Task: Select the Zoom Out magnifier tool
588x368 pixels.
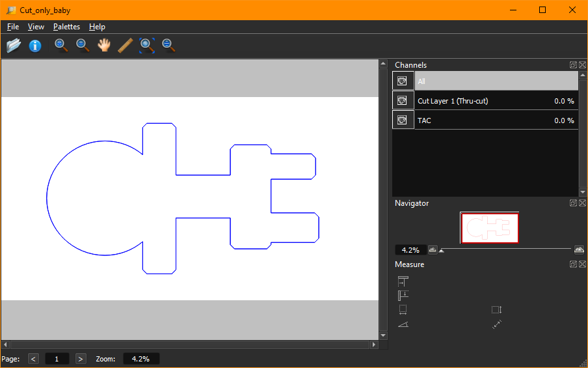Action: pos(82,45)
